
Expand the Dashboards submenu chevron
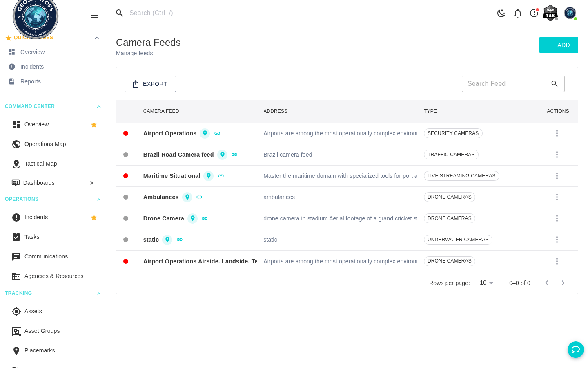click(91, 183)
